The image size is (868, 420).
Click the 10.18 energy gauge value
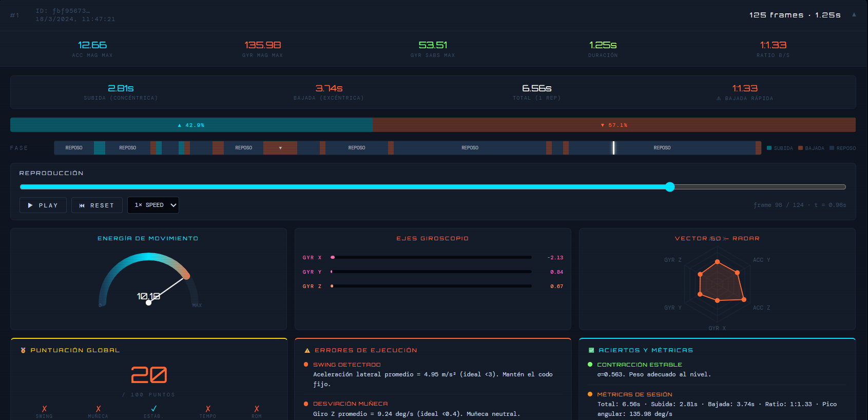tap(148, 296)
